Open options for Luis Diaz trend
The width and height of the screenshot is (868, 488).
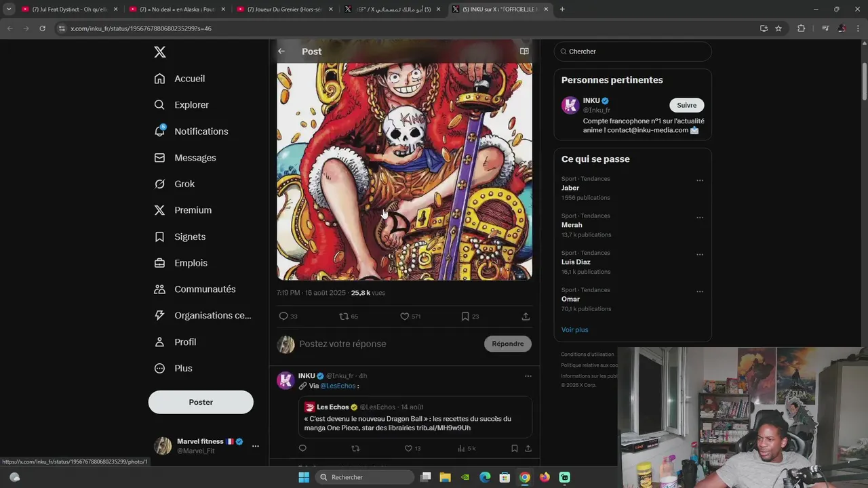coord(700,255)
